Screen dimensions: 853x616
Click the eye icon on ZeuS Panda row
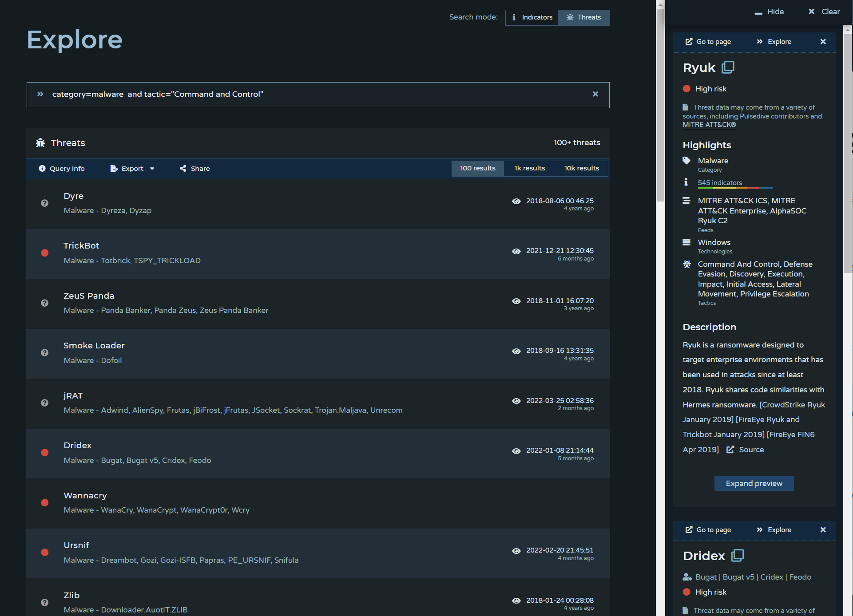516,301
